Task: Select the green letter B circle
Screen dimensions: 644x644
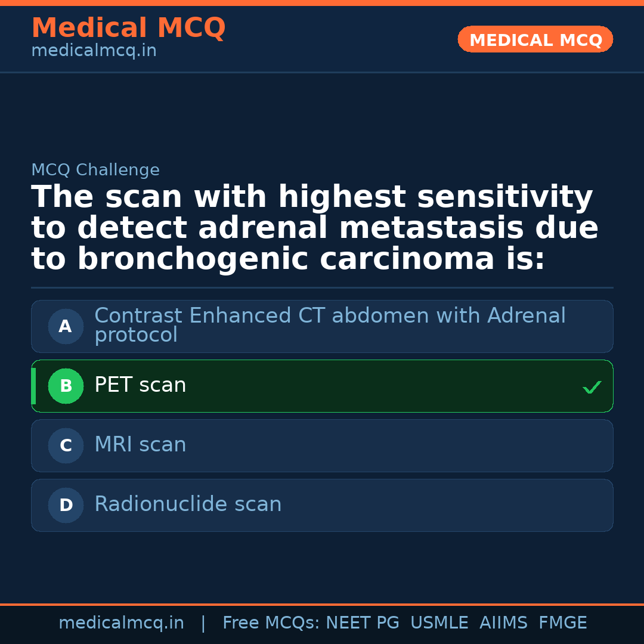Action: click(x=66, y=386)
